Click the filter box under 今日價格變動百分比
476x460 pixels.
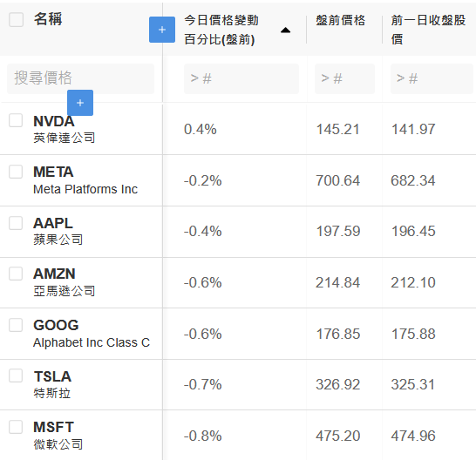tap(241, 78)
